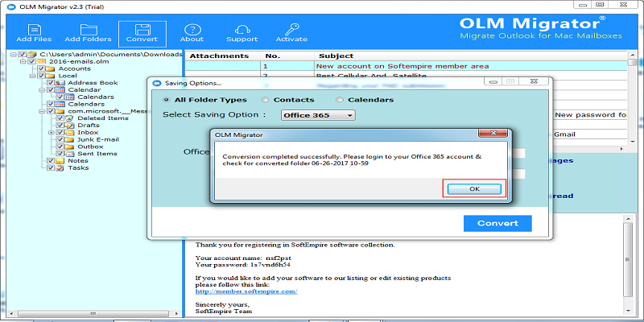Click the Accounts folder icon
The height and width of the screenshot is (322, 644).
click(x=50, y=68)
